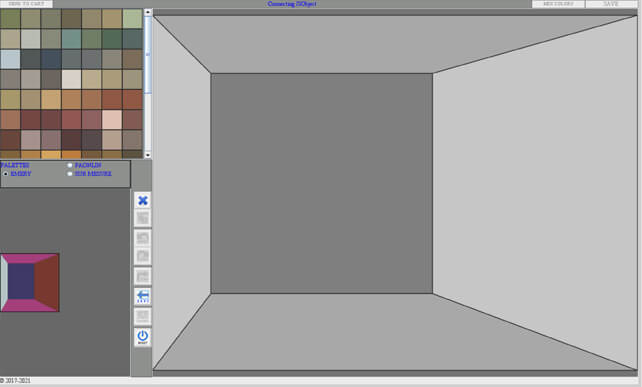The width and height of the screenshot is (642, 387).
Task: Click the palette scrollbar up arrow
Action: [x=148, y=12]
